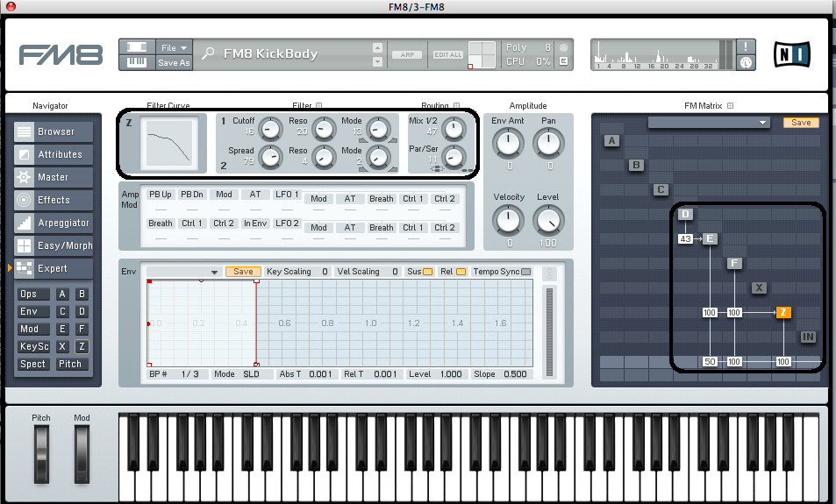Viewport: 836px width, 504px height.
Task: Open the Attributes page
Action: [x=54, y=154]
